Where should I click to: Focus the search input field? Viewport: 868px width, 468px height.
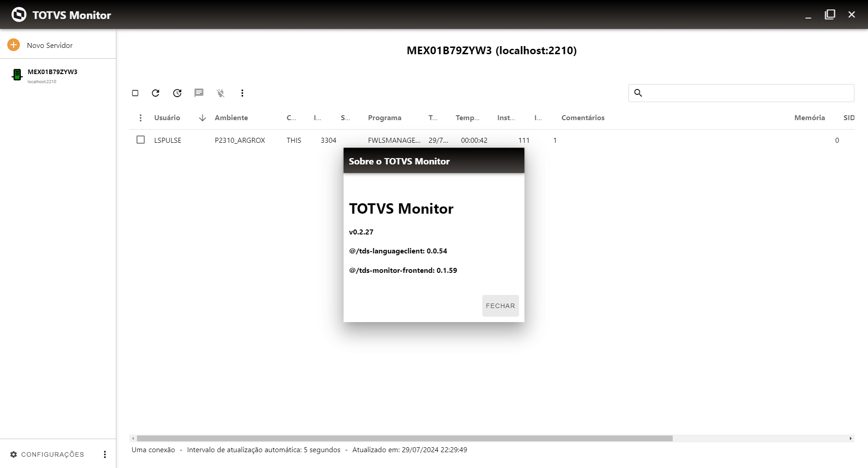(x=741, y=93)
